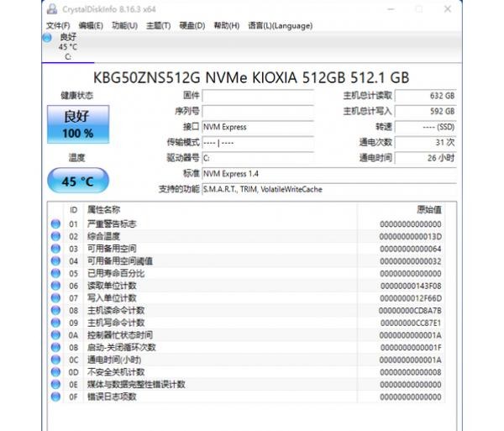Image resolution: width=504 pixels, height=431 pixels.
Task: Click status orb for 严重警告标志 row
Action: coord(56,224)
